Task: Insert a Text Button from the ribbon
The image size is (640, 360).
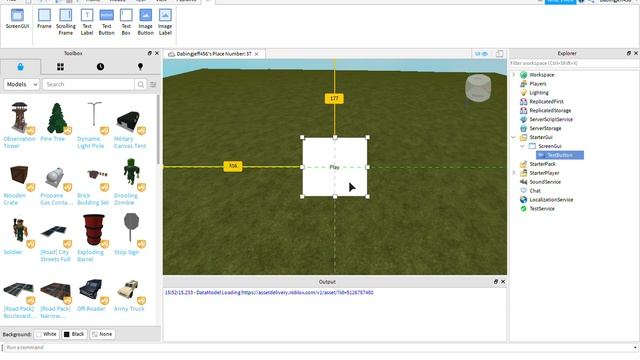Action: pos(107,22)
